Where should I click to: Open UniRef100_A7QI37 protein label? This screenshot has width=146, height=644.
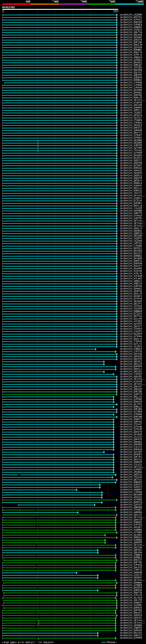click(x=131, y=575)
